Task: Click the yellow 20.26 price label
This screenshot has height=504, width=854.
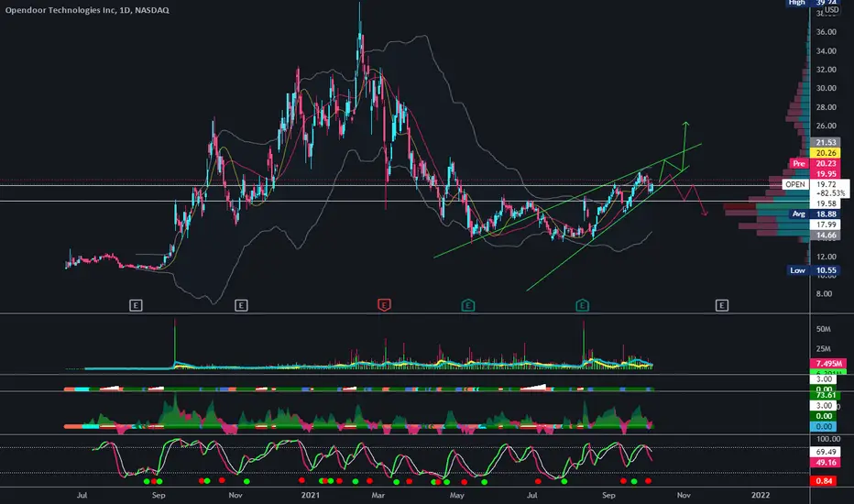Action: (x=826, y=153)
